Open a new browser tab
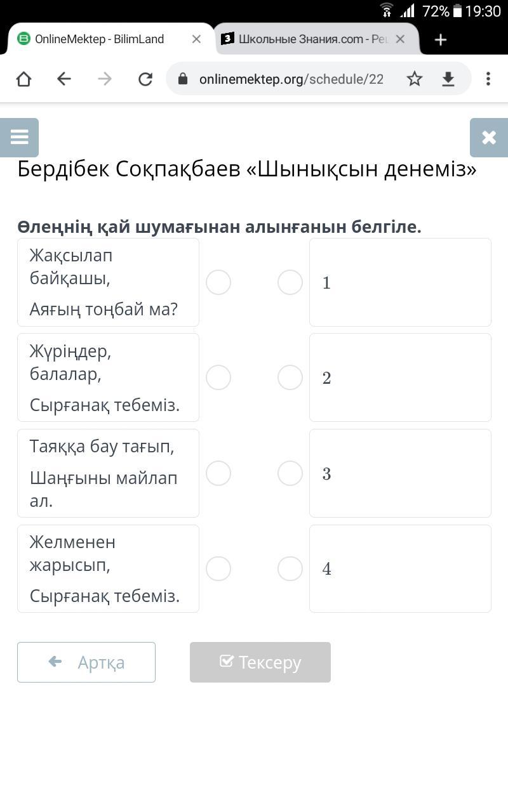 pos(441,39)
